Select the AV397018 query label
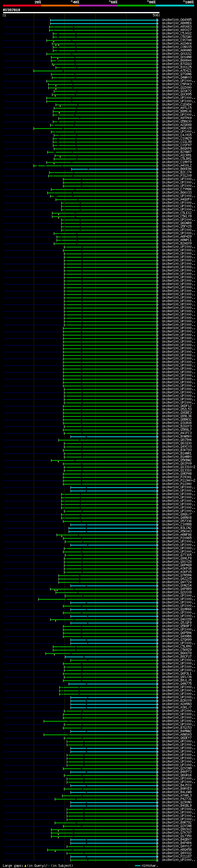 pos(11,10)
